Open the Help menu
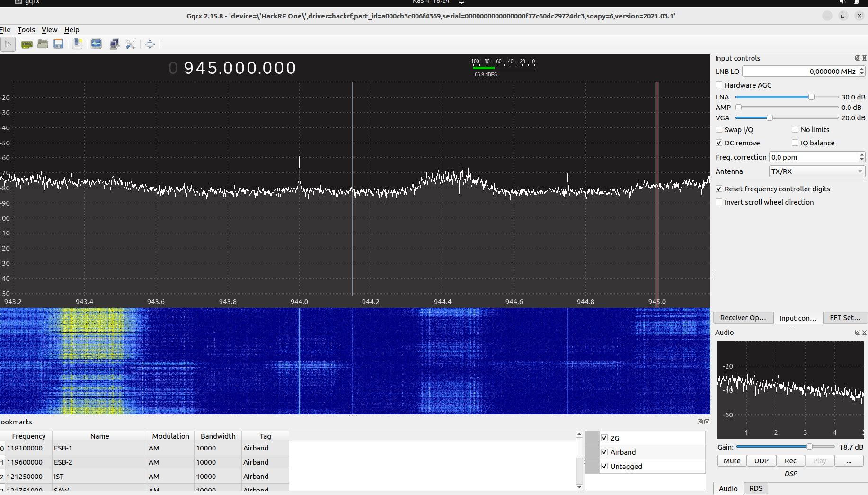 [71, 29]
